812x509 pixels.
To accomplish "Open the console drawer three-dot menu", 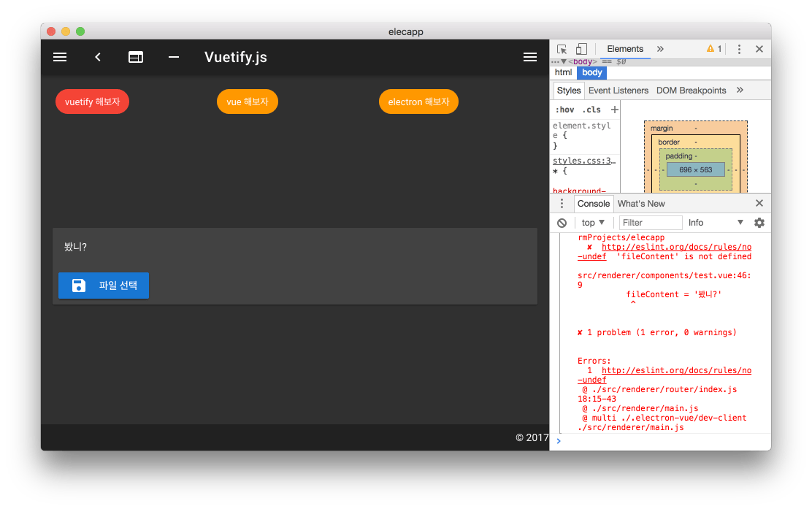I will point(562,204).
